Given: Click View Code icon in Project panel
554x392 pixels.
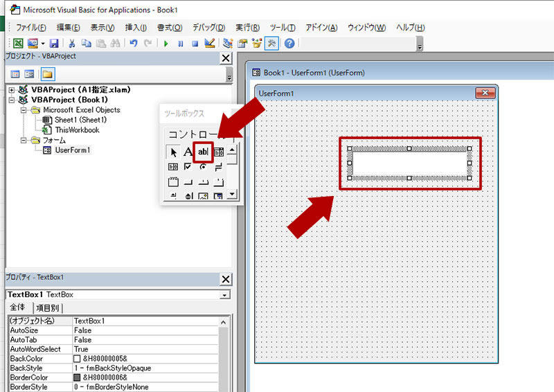Looking at the screenshot, I should [x=15, y=74].
